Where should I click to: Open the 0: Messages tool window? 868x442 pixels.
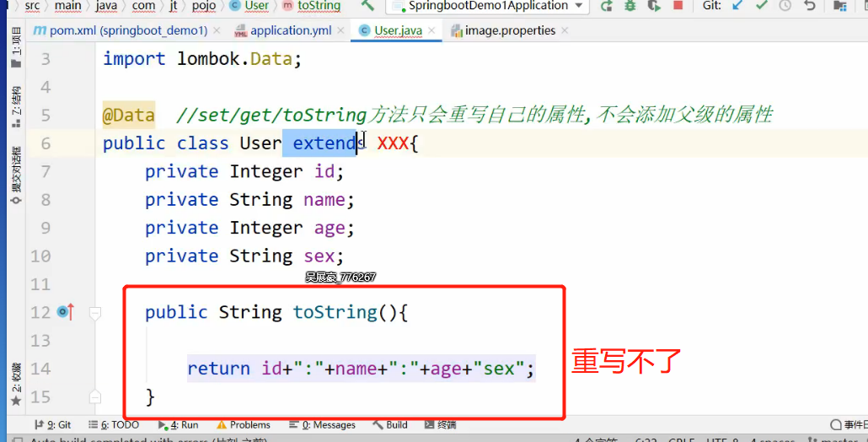[x=322, y=425]
